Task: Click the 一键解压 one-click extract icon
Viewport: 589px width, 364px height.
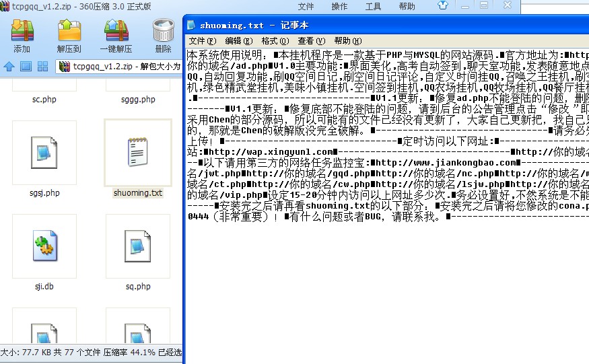Action: [116, 30]
